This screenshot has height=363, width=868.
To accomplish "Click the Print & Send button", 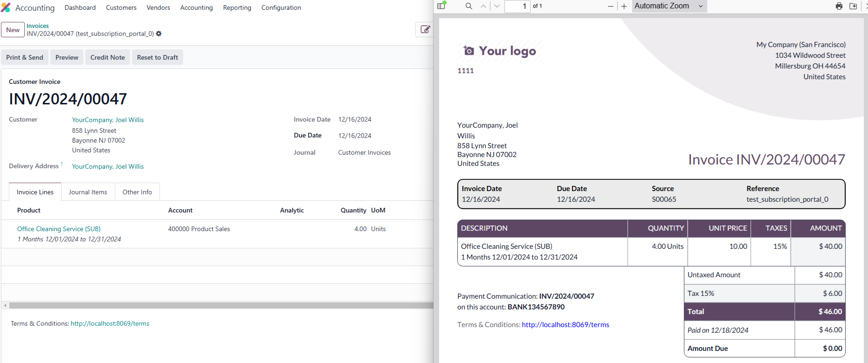I will click(x=25, y=57).
